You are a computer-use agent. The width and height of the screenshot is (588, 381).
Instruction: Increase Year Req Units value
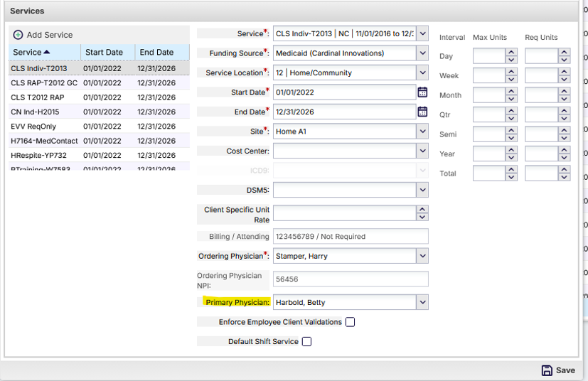(x=564, y=150)
